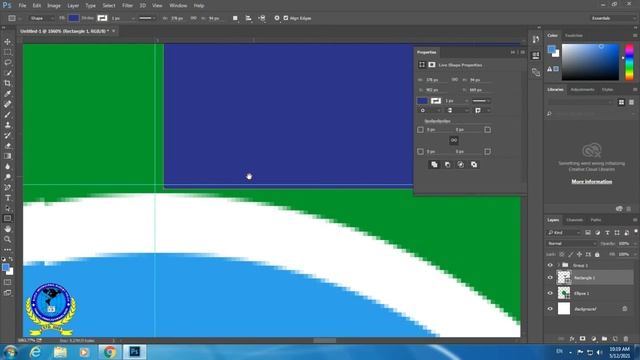This screenshot has height=360, width=640.
Task: Click the delete layer trash icon
Action: click(x=626, y=339)
